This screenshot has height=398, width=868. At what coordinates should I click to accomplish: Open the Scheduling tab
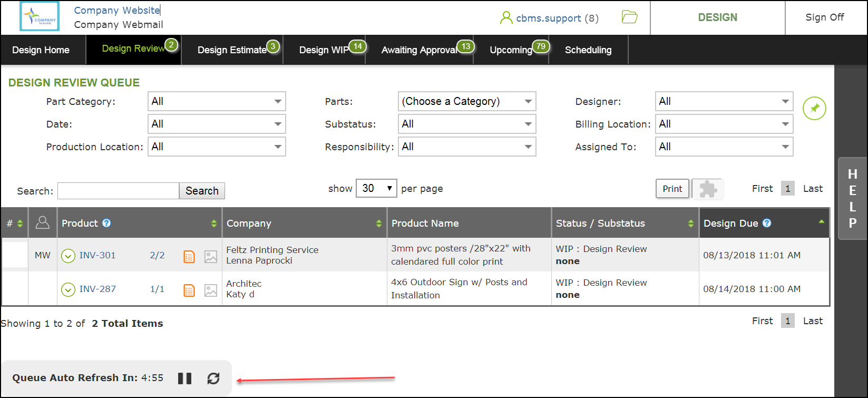click(588, 50)
